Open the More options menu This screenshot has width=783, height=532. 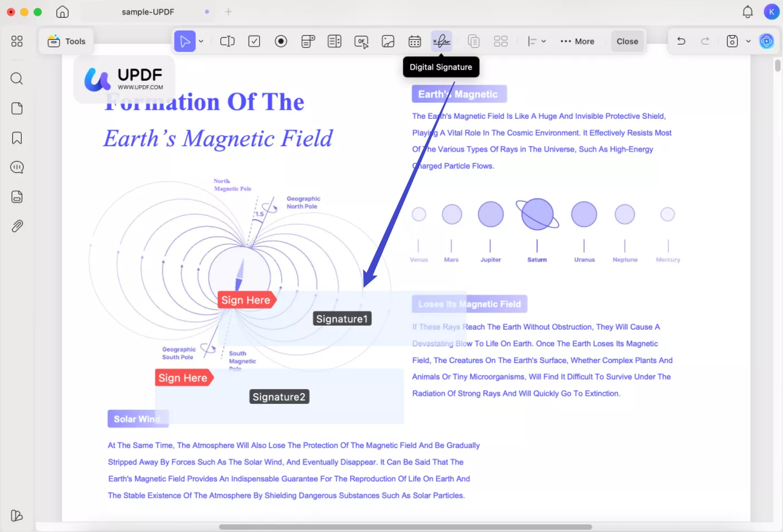pos(577,41)
